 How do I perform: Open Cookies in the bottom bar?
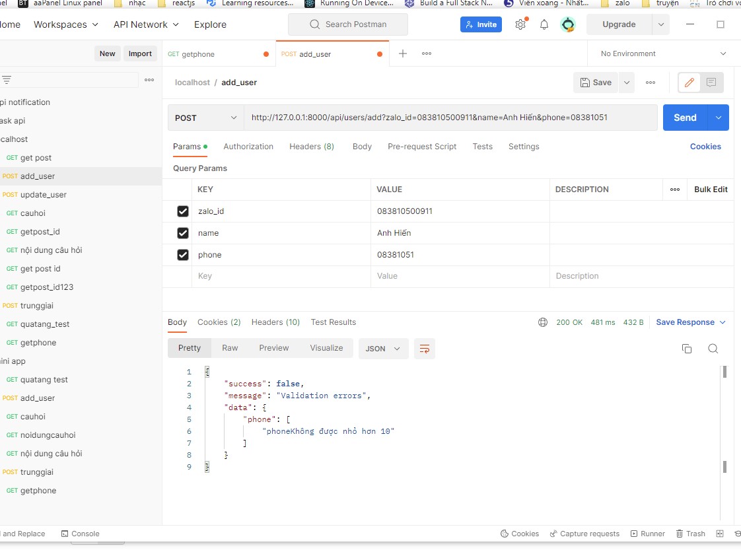click(519, 534)
